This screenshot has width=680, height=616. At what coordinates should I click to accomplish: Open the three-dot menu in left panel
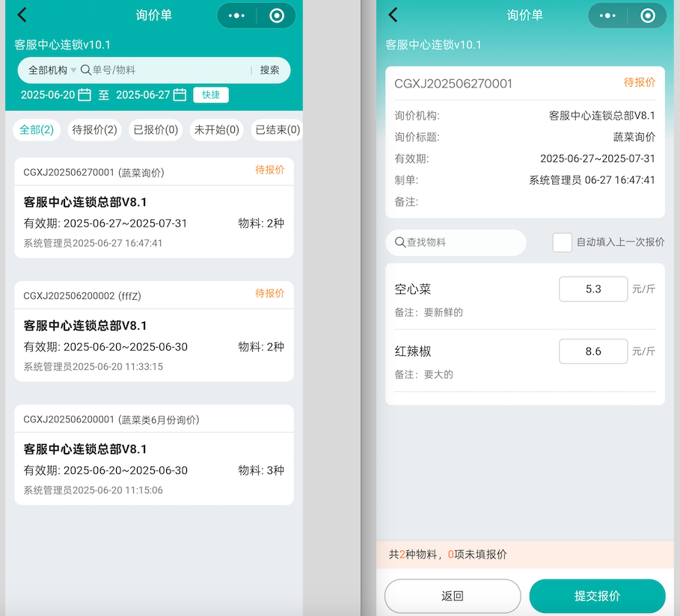pos(236,16)
